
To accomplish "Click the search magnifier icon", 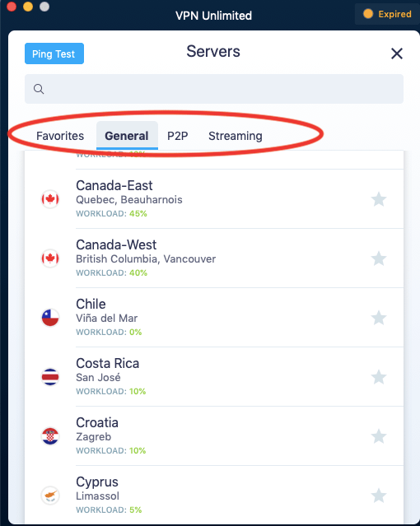I will 39,89.
